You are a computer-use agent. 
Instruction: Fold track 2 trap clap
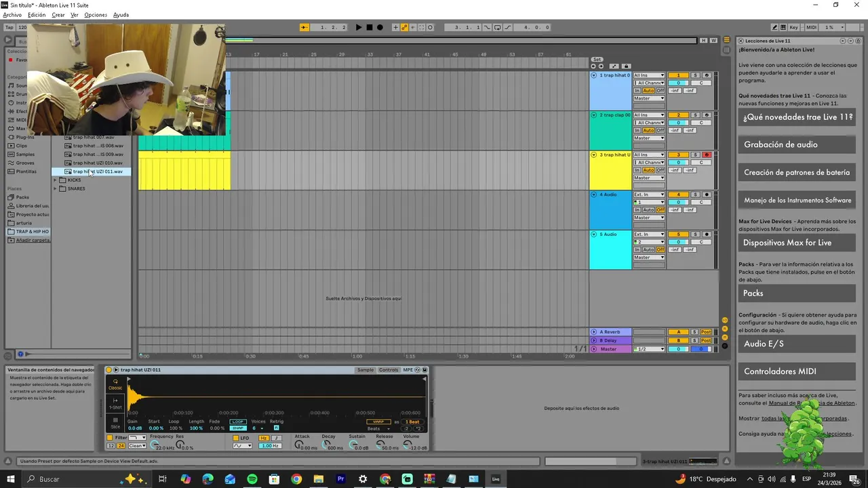click(x=594, y=115)
